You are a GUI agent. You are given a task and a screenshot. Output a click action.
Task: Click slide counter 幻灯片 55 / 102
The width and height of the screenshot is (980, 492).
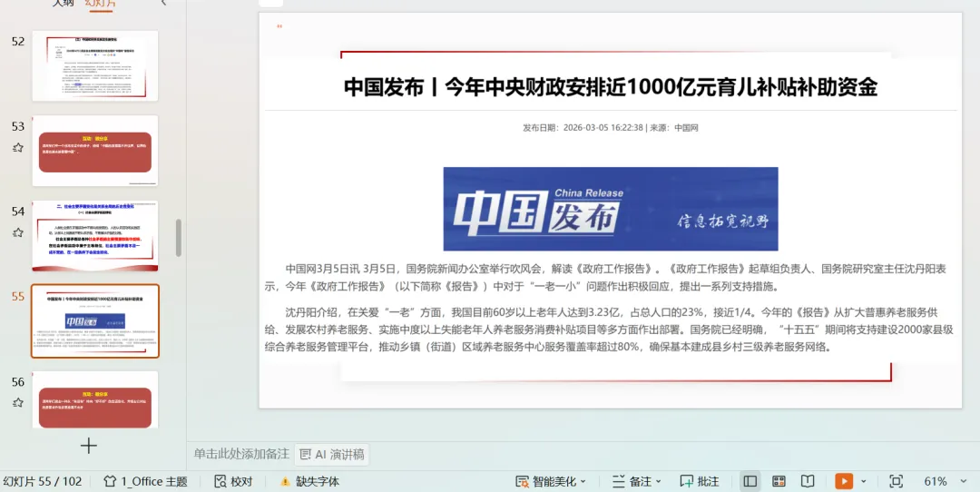[x=43, y=481]
